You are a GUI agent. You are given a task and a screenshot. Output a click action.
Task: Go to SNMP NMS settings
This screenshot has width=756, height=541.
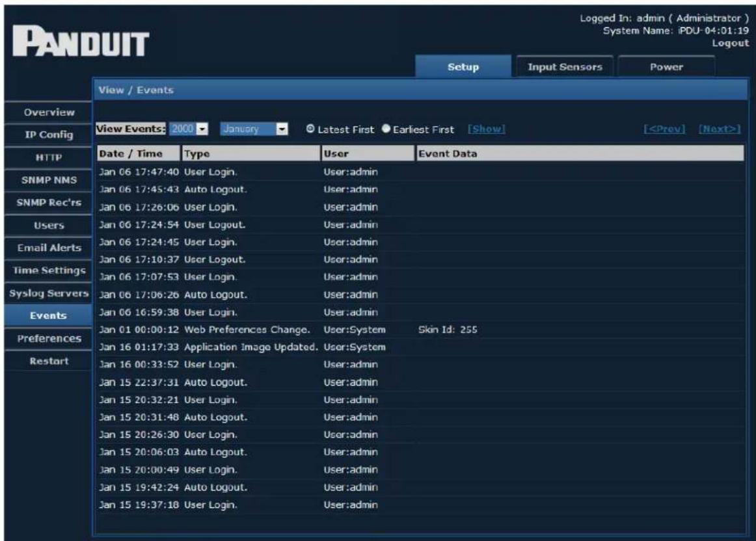point(49,180)
